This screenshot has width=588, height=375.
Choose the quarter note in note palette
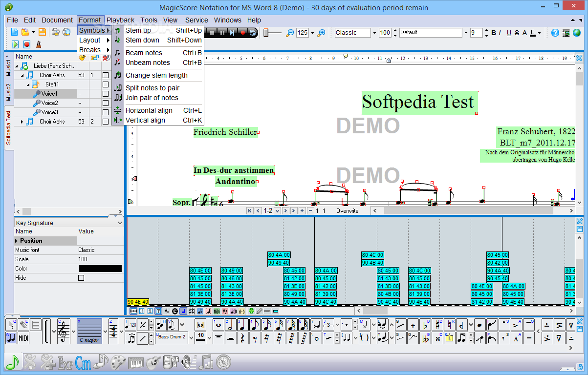click(x=242, y=325)
